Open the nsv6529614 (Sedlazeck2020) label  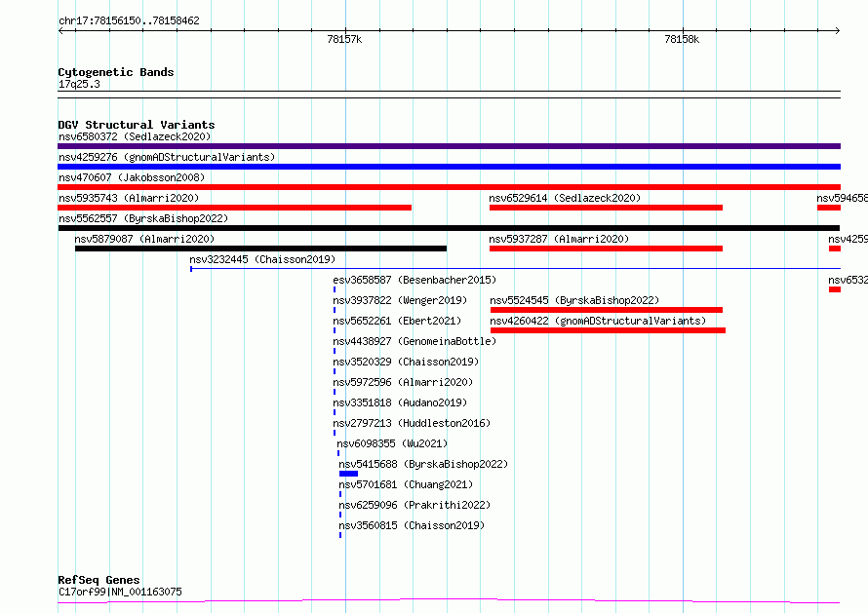565,198
